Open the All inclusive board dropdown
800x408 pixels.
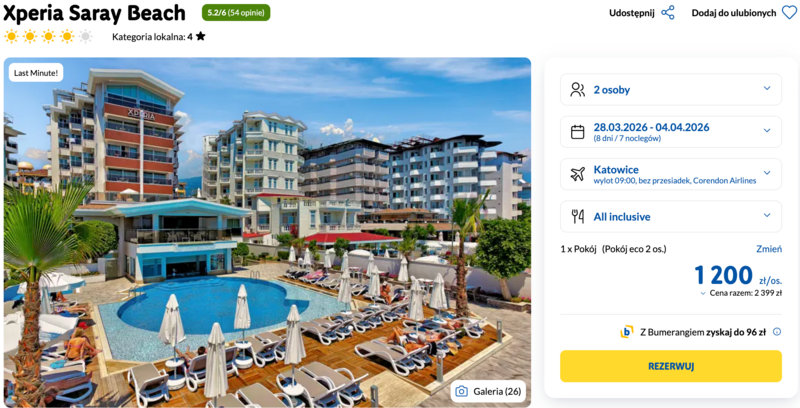click(x=671, y=216)
